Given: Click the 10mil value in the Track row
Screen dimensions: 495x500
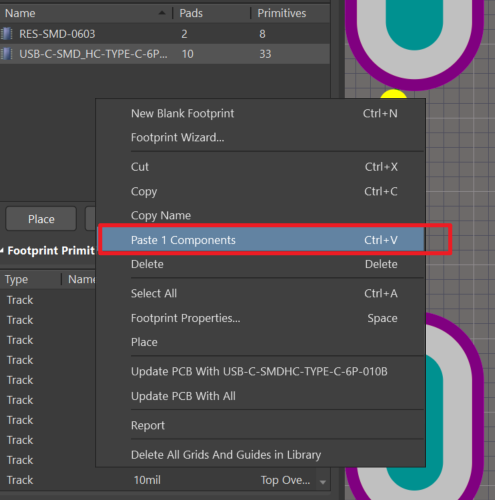Looking at the screenshot, I should 147,480.
